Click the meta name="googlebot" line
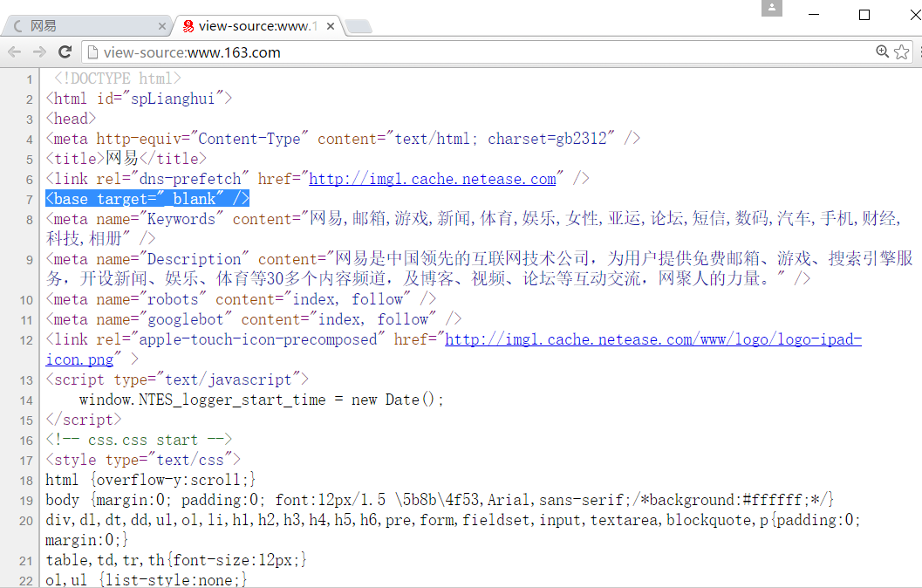Image resolution: width=922 pixels, height=588 pixels. 254,319
